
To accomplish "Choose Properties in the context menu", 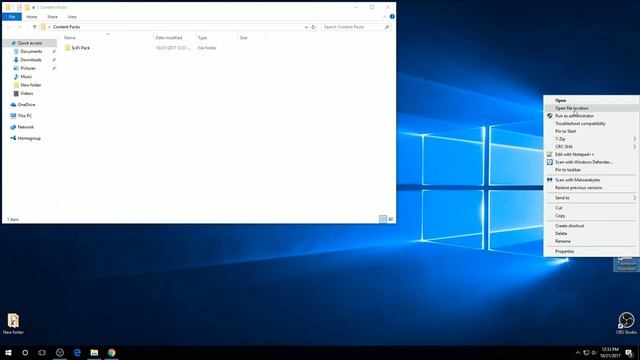I will (592, 251).
